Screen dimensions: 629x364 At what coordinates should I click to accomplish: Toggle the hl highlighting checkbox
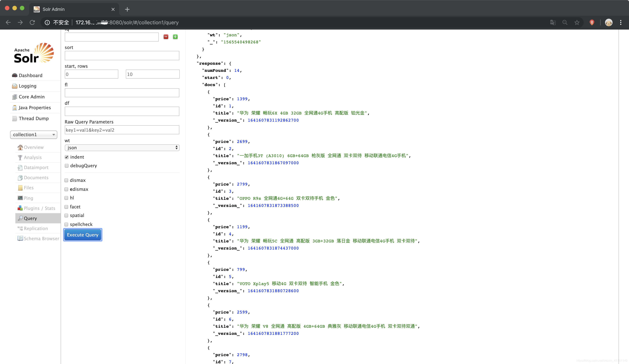pyautogui.click(x=66, y=198)
